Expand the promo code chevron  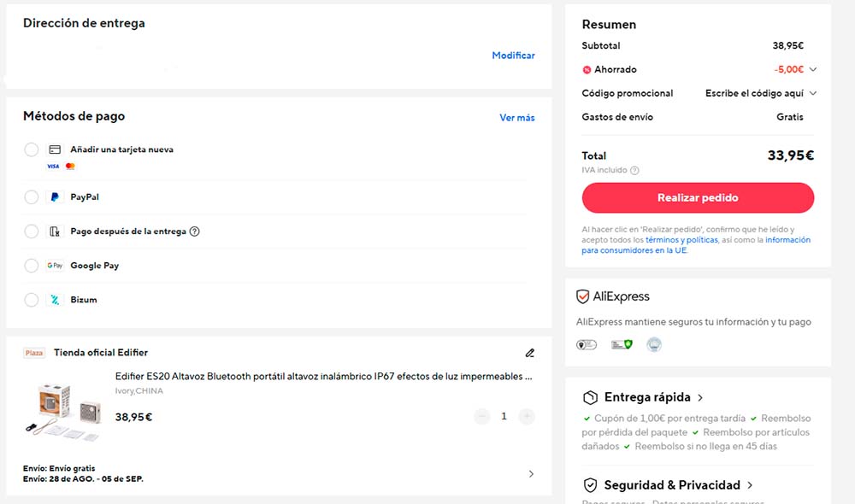coord(813,93)
